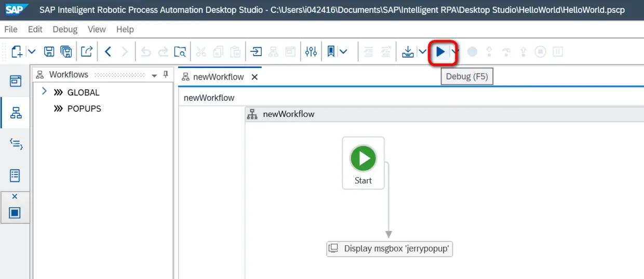Expand the GLOBAL tree node
The height and width of the screenshot is (279, 644).
(44, 91)
